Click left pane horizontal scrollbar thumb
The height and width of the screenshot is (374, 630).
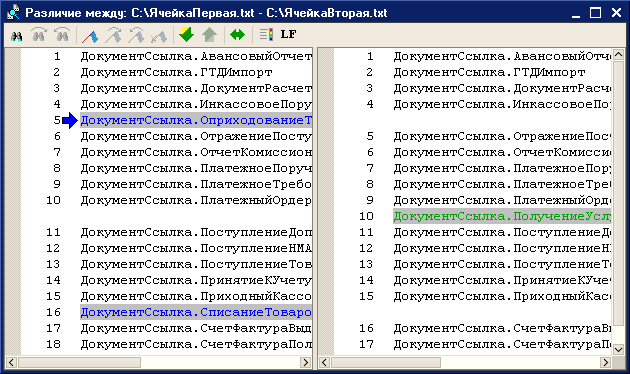(80, 362)
